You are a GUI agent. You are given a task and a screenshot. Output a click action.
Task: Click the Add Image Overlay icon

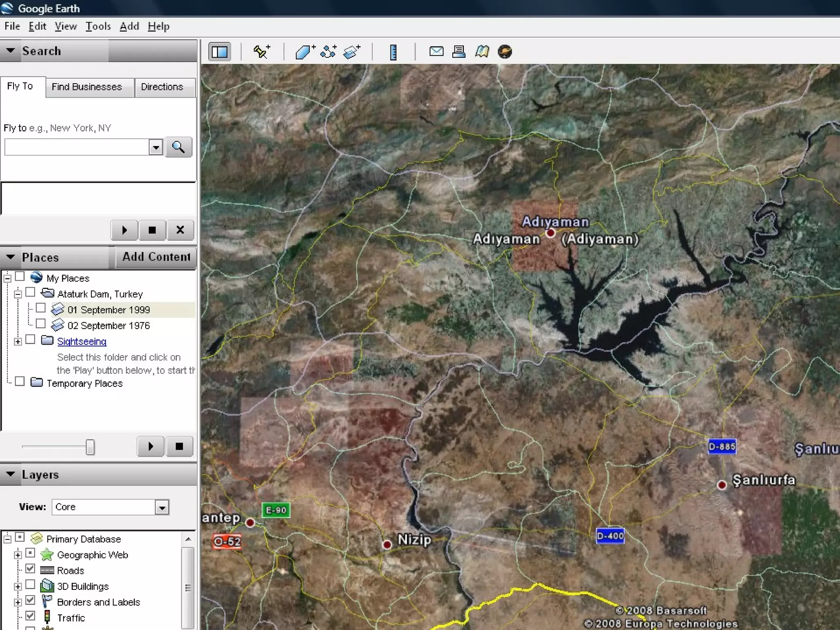click(352, 52)
